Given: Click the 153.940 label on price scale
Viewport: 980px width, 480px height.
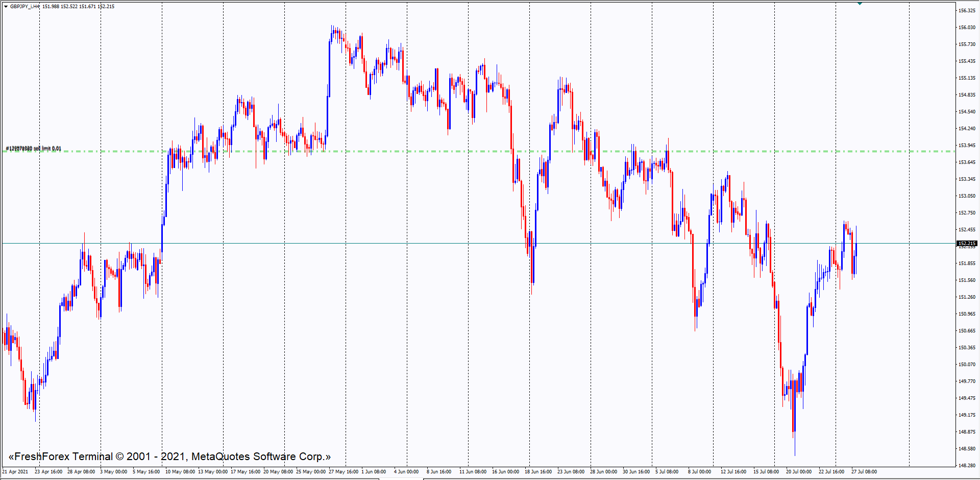Looking at the screenshot, I should click(967, 146).
